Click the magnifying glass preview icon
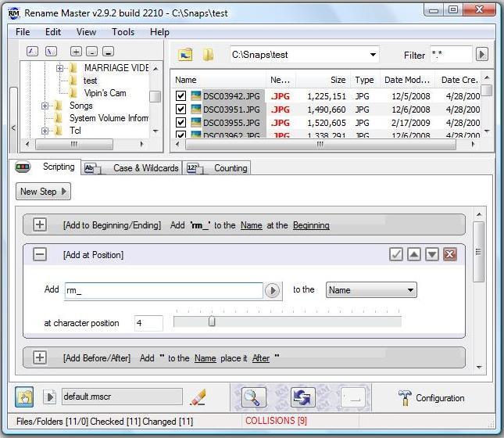 (254, 397)
